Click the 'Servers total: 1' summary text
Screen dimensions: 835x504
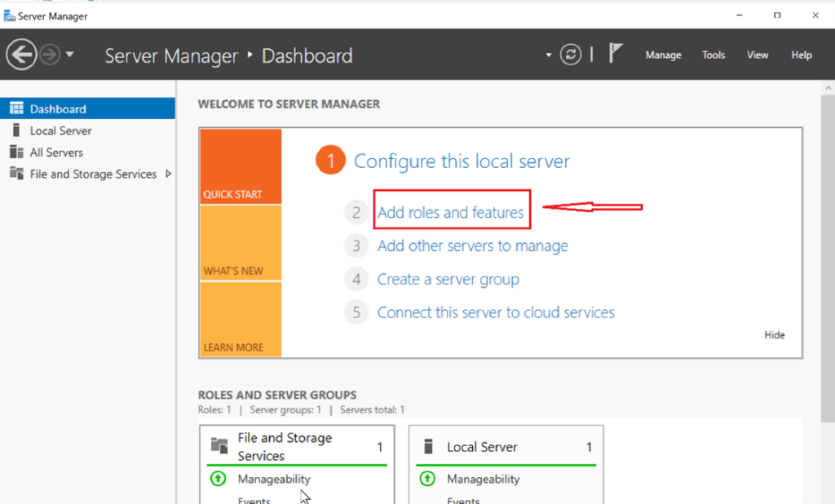click(372, 409)
